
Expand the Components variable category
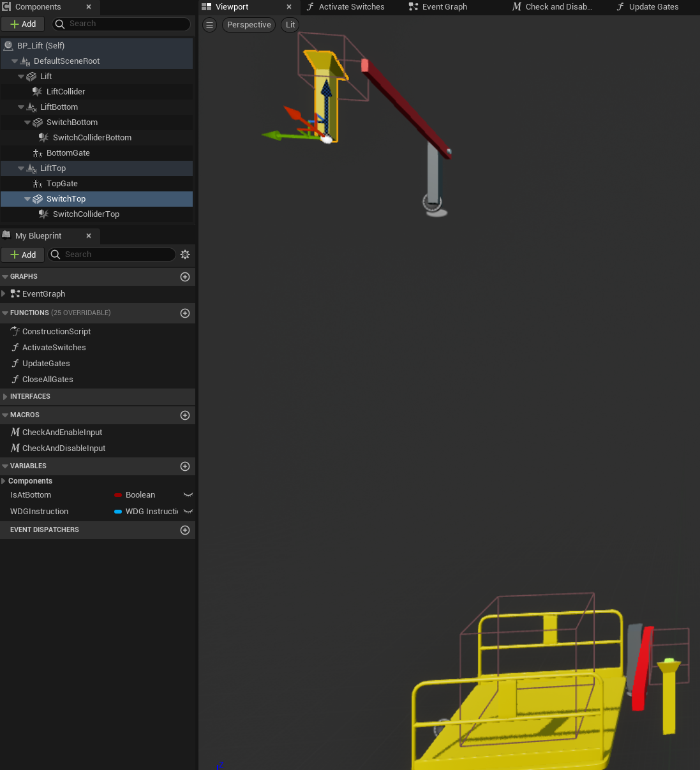coord(4,481)
